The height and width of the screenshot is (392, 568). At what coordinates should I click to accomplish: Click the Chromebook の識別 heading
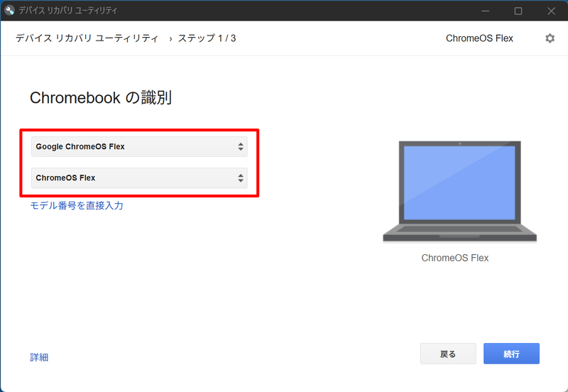101,98
